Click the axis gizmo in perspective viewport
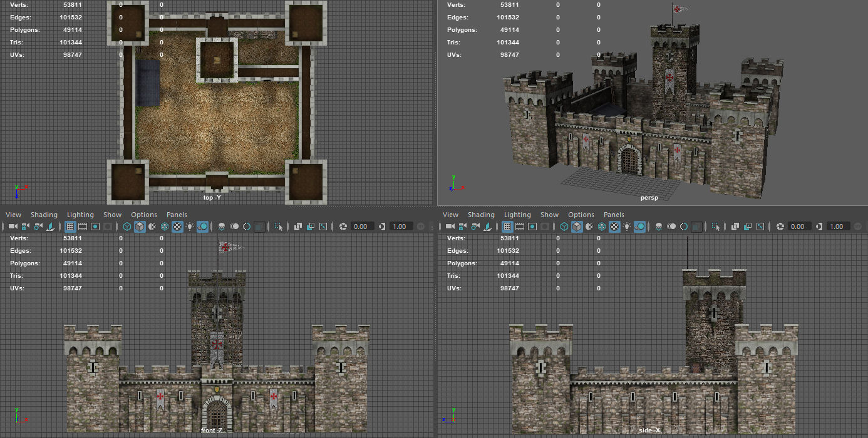 pos(456,183)
